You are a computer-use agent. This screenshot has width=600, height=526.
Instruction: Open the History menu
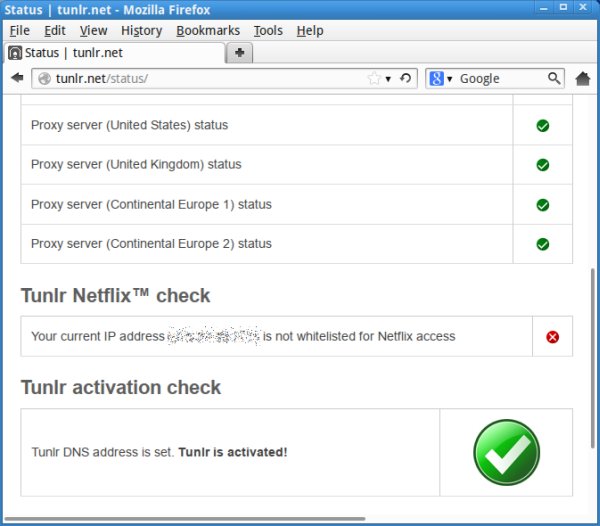click(x=142, y=31)
